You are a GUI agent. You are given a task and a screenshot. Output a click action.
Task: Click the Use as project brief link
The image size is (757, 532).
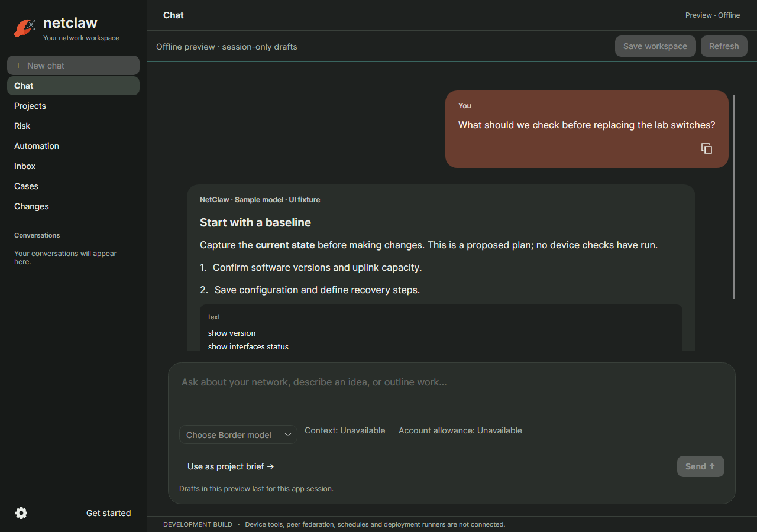click(231, 466)
